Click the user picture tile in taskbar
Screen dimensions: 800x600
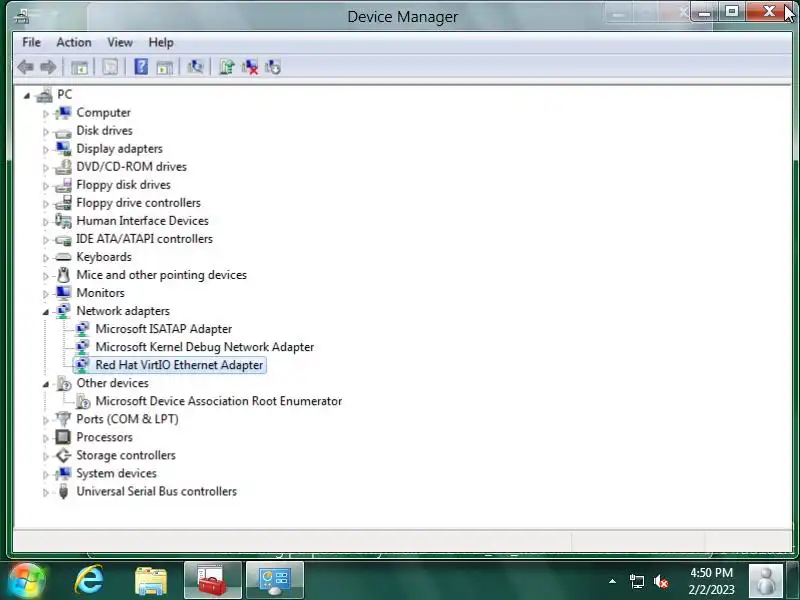click(x=765, y=581)
